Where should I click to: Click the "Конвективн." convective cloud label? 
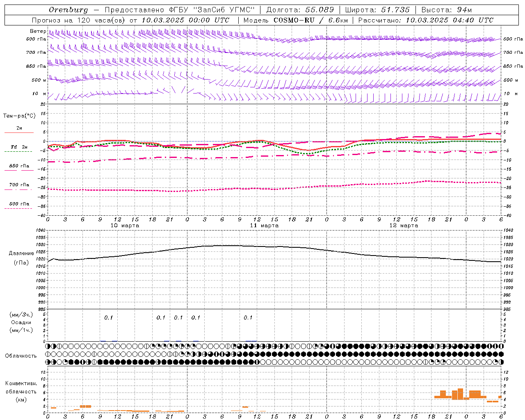click(21, 383)
